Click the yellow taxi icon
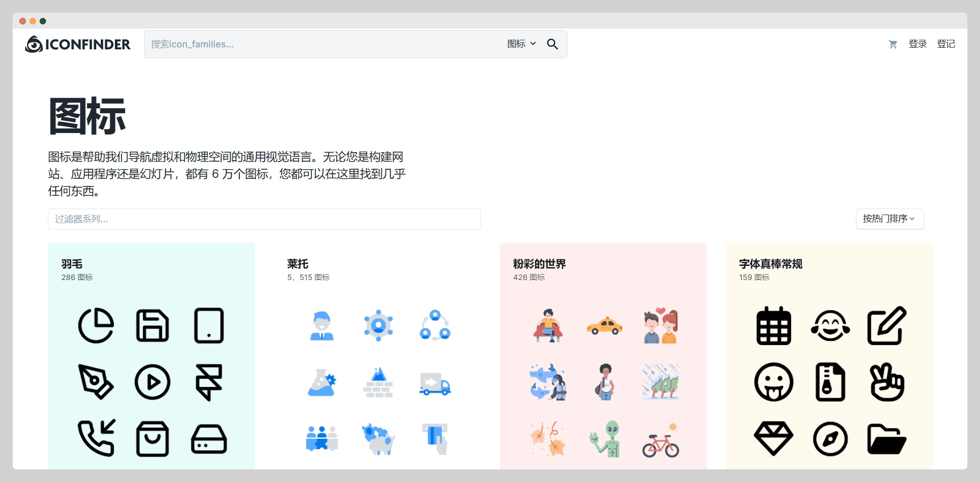 point(604,326)
